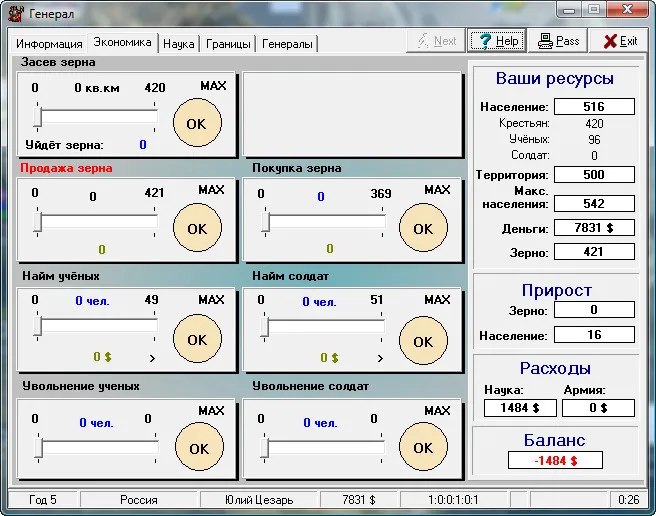The width and height of the screenshot is (656, 516).
Task: Click the arrow next to Найм учёных cost
Action: pos(152,357)
